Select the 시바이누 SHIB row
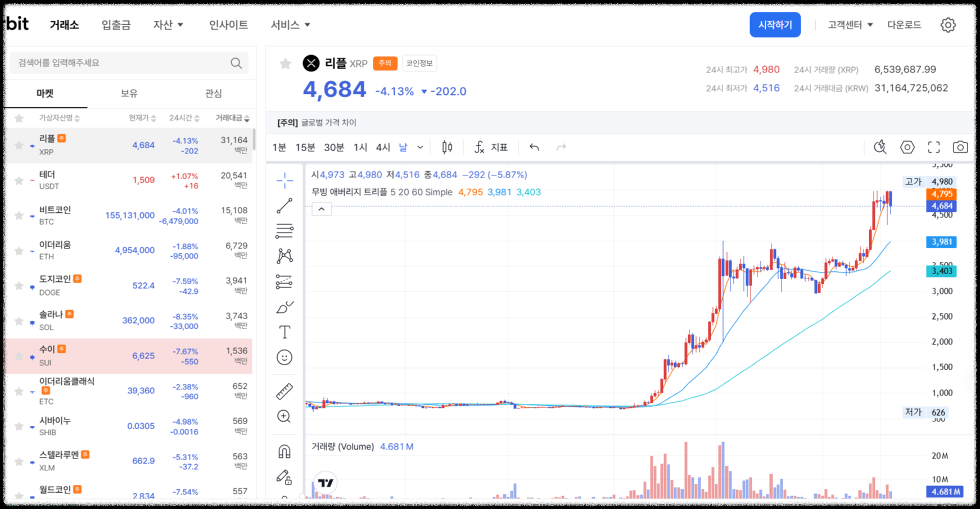This screenshot has width=980, height=509. [x=128, y=426]
